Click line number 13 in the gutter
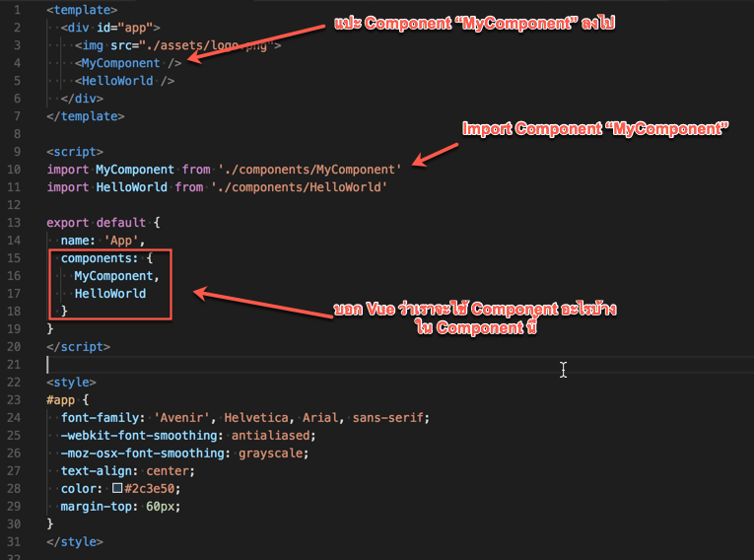Screen dimensions: 754x560 coord(15,223)
